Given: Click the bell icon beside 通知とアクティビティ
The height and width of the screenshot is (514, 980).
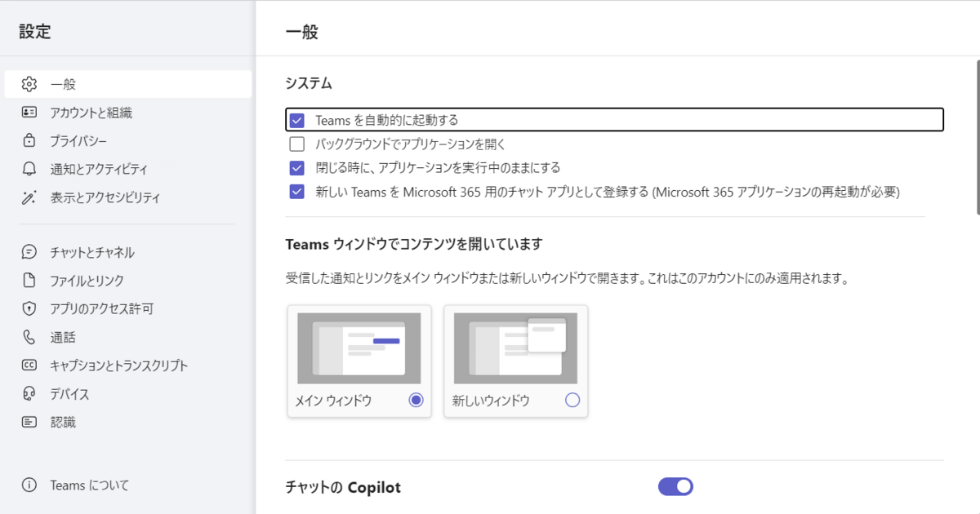Looking at the screenshot, I should (29, 169).
